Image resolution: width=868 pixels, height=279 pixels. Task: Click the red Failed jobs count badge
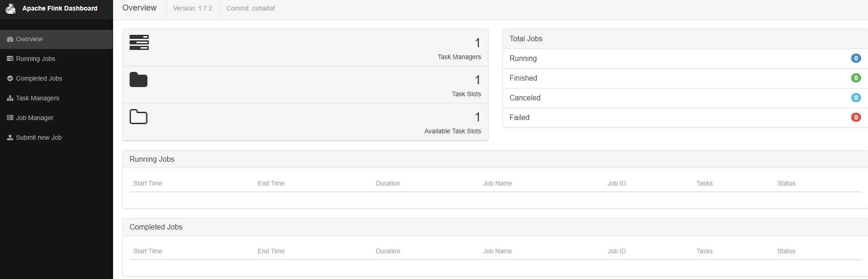[856, 117]
